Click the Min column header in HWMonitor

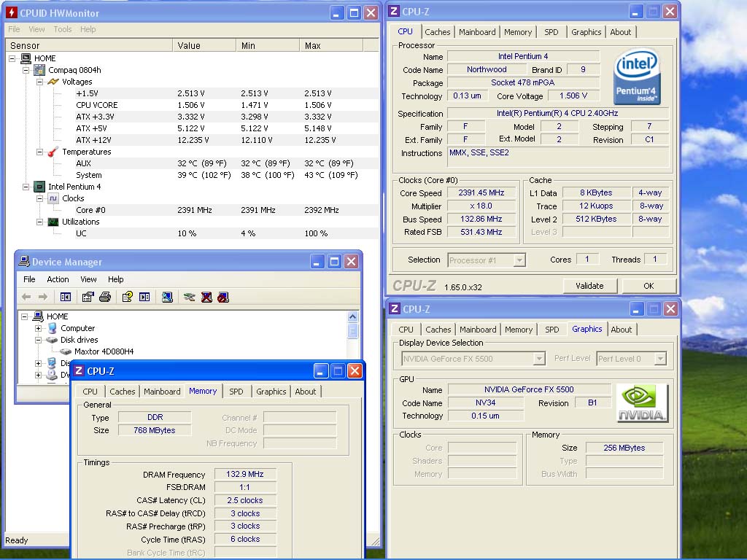coord(268,45)
